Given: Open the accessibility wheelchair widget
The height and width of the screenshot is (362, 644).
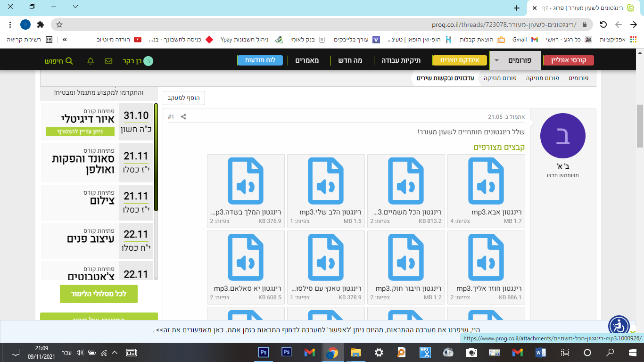Looking at the screenshot, I should tap(619, 326).
